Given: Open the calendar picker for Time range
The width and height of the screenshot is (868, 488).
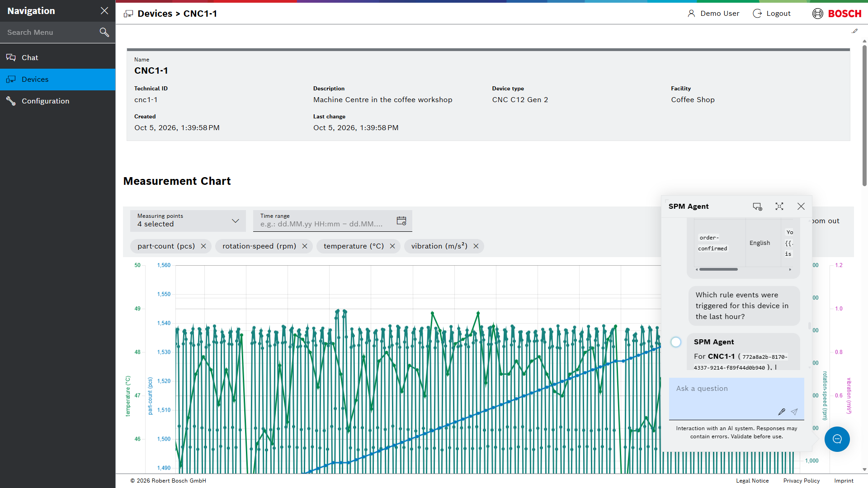Looking at the screenshot, I should (x=401, y=221).
